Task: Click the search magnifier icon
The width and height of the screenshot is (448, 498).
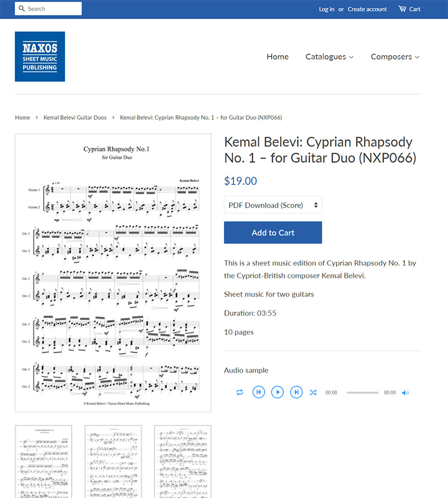Action: (x=21, y=9)
